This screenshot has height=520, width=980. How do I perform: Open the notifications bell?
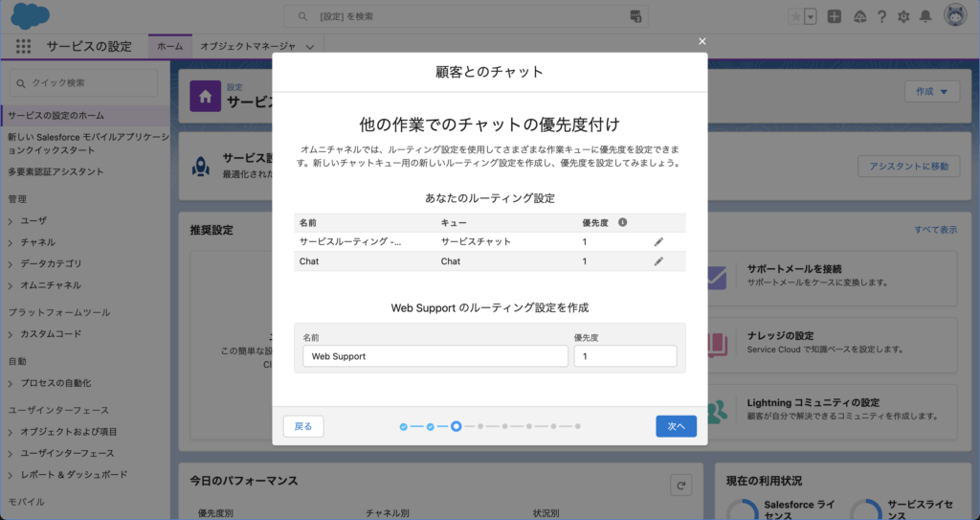tap(925, 17)
